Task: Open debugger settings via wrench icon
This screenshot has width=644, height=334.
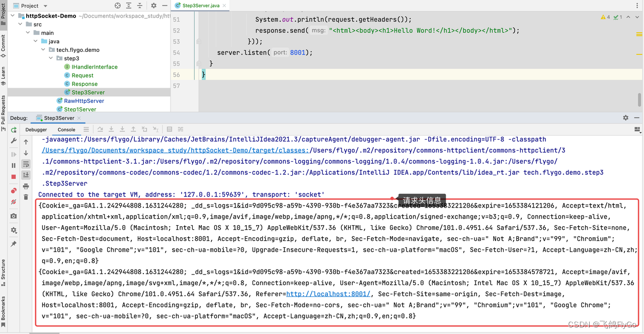Action: tap(14, 140)
